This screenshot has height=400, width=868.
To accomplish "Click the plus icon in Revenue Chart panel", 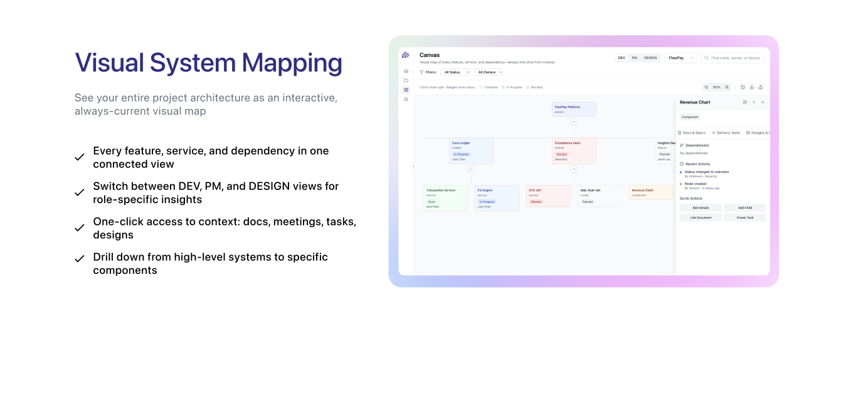I will (754, 102).
